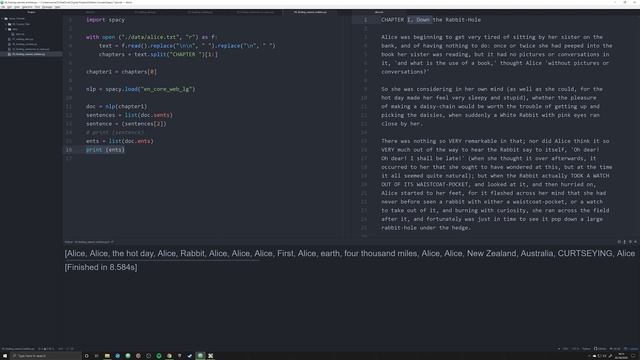Click 'CURTSEYING' in the output list
Image resolution: width=640 pixels, height=360 pixels.
[585, 253]
